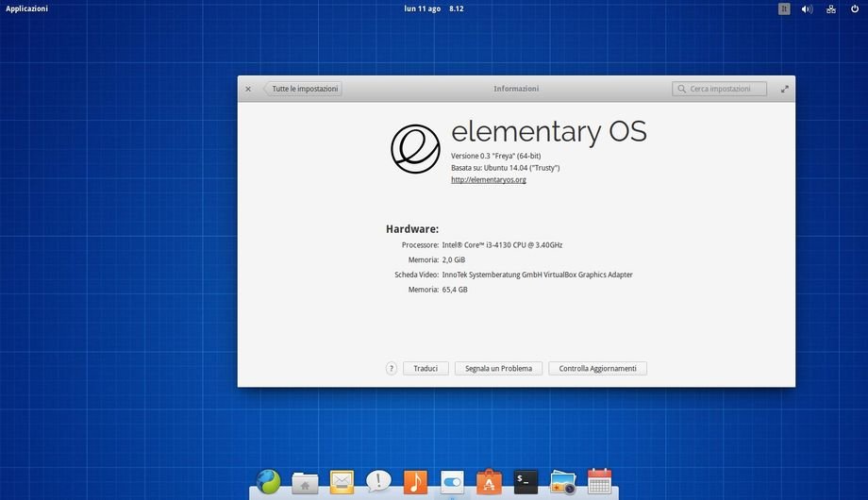Open the chat notification bubble dock icon
This screenshot has width=868, height=500.
tap(378, 482)
